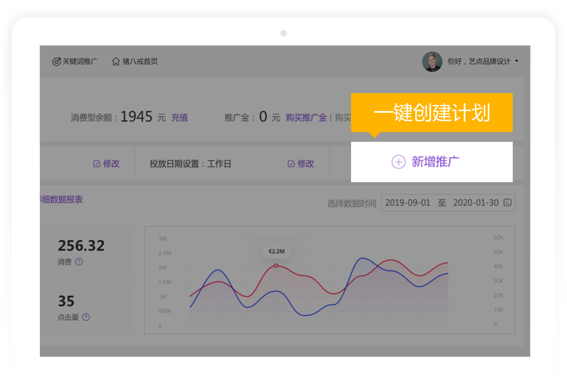This screenshot has width=567, height=392.
Task: Click the €2.2M chart data point marker
Action: (276, 266)
